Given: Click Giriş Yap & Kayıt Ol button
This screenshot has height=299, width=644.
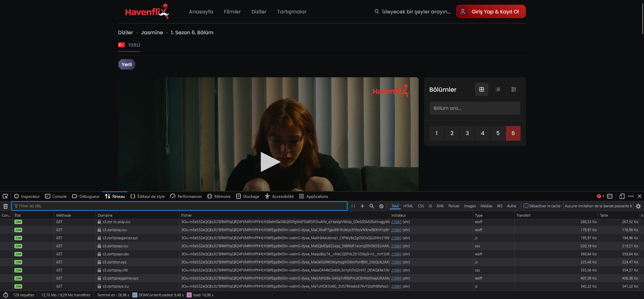Looking at the screenshot, I should coord(491,12).
